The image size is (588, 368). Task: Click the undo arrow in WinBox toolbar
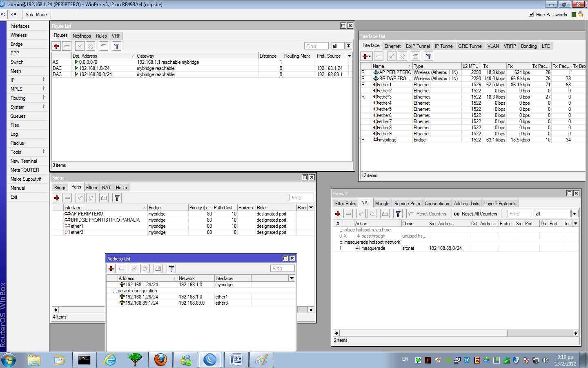[3, 14]
